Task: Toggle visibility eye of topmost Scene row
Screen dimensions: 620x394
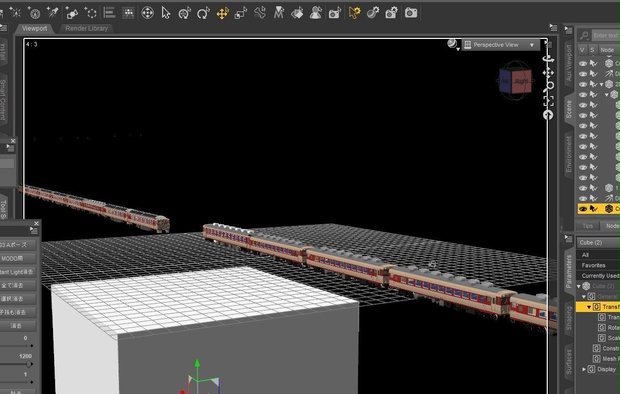Action: (583, 63)
